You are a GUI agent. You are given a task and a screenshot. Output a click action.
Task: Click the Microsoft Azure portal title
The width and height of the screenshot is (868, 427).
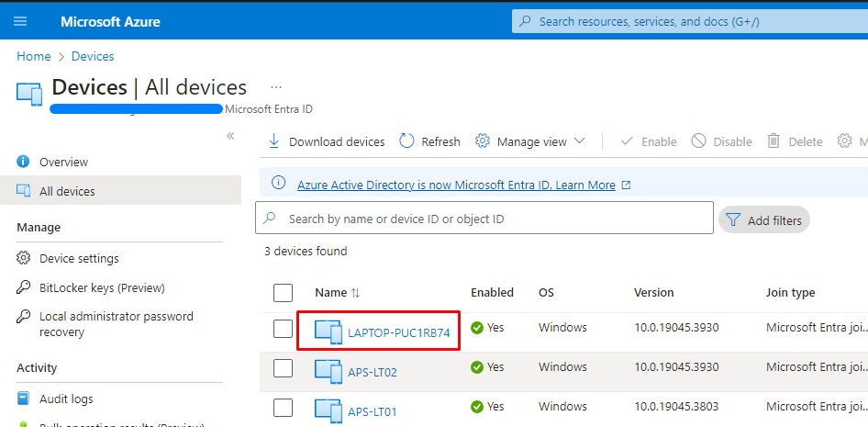110,22
